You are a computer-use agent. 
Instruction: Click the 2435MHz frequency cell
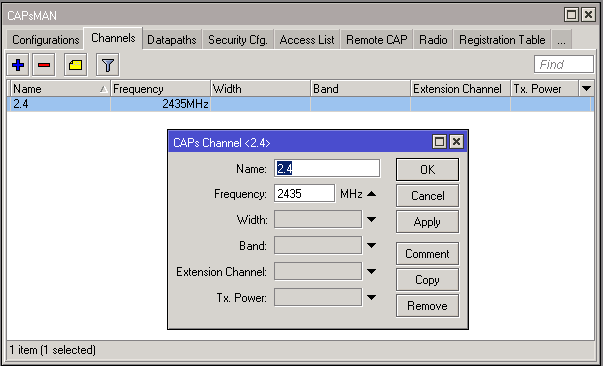[x=160, y=104]
